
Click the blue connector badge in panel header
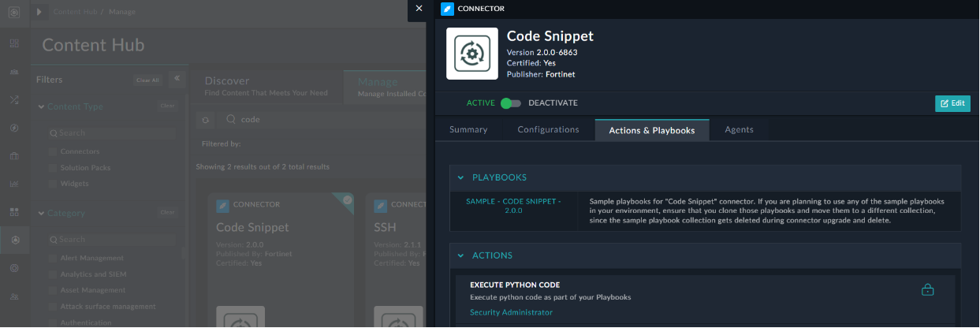tap(448, 9)
